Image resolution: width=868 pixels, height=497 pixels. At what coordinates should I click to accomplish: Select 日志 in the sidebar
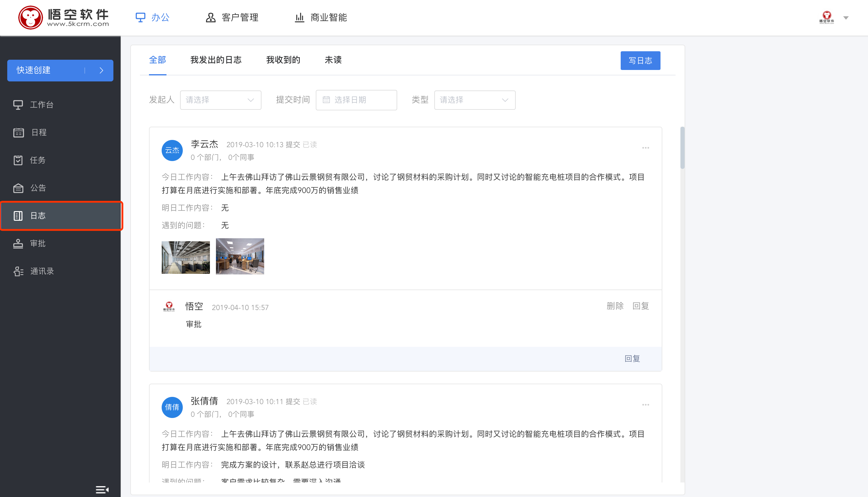pyautogui.click(x=60, y=215)
